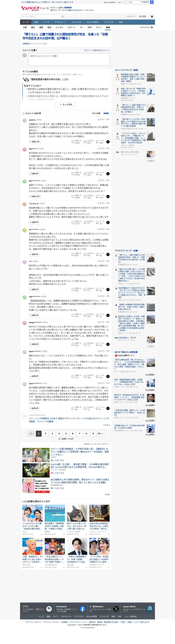Image resolution: width=175 pixels, height=644 pixels.
Task: Expand 返信23件 replies on sesiru's comment
Action: coord(35,142)
